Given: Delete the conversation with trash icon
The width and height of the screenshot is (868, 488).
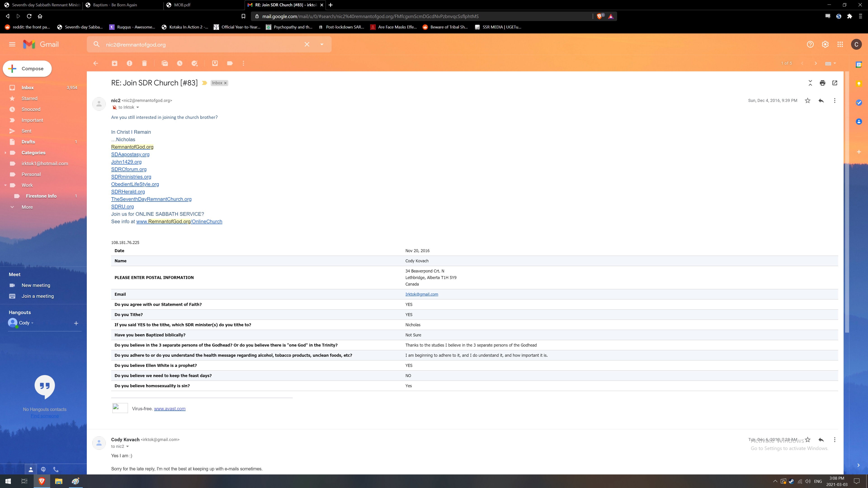Looking at the screenshot, I should click(144, 63).
